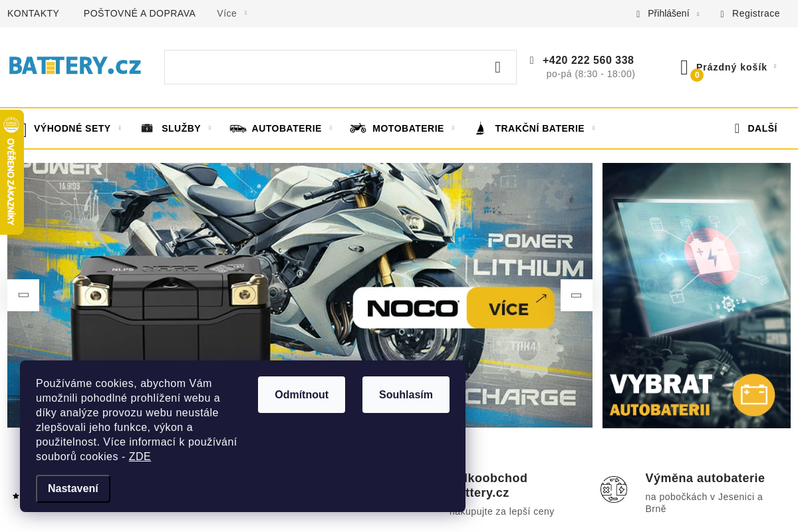Click the NOCO Více banner button

[511, 308]
